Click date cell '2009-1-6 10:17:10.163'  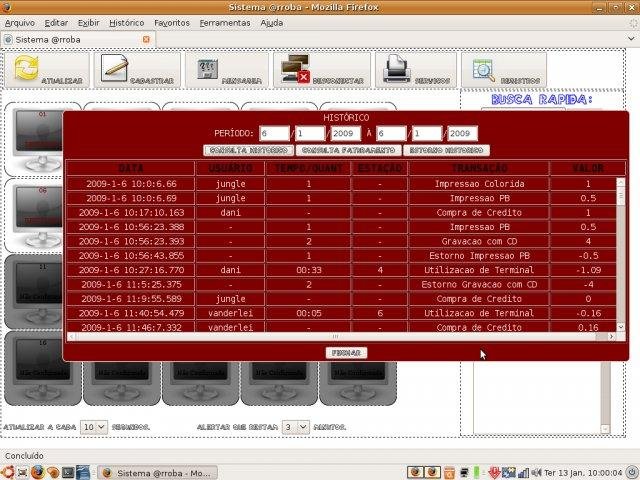pos(131,212)
